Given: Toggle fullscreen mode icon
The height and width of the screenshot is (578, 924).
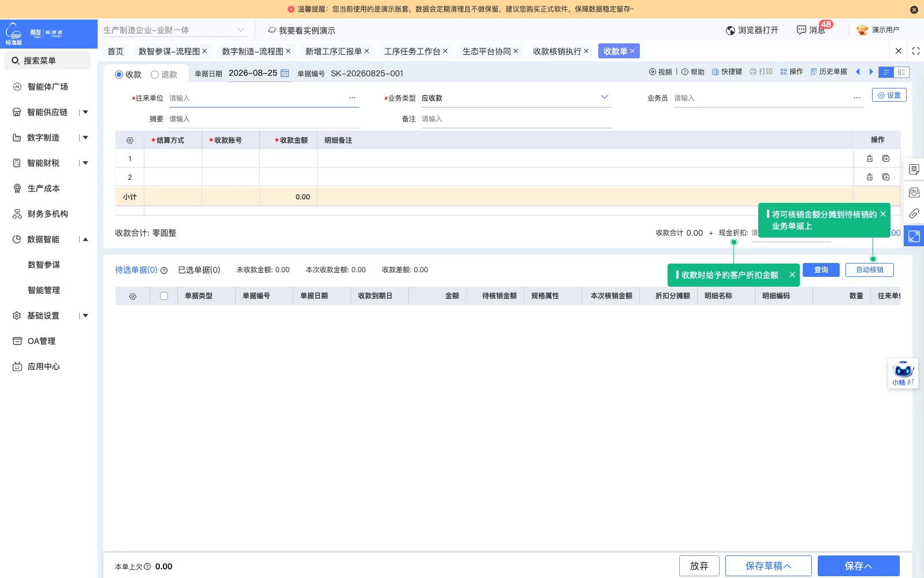Looking at the screenshot, I should pos(916,51).
